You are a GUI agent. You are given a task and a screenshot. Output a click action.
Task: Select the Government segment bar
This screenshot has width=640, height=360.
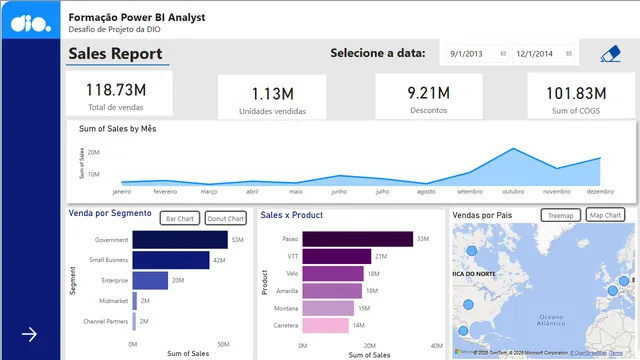[x=180, y=240]
